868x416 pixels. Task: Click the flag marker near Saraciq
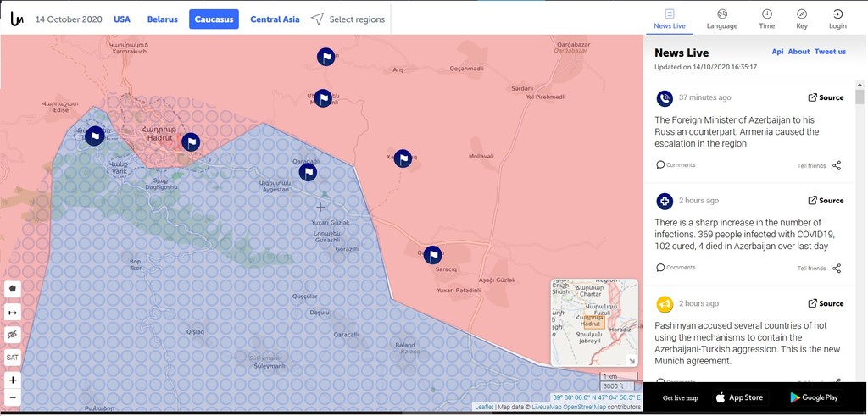click(x=433, y=255)
